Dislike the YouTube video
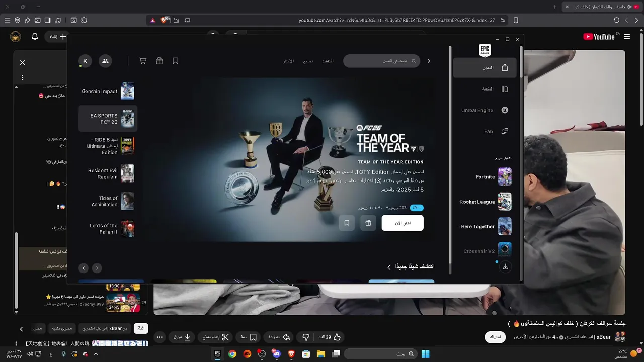Screen dimensions: 644x362 pos(306,337)
